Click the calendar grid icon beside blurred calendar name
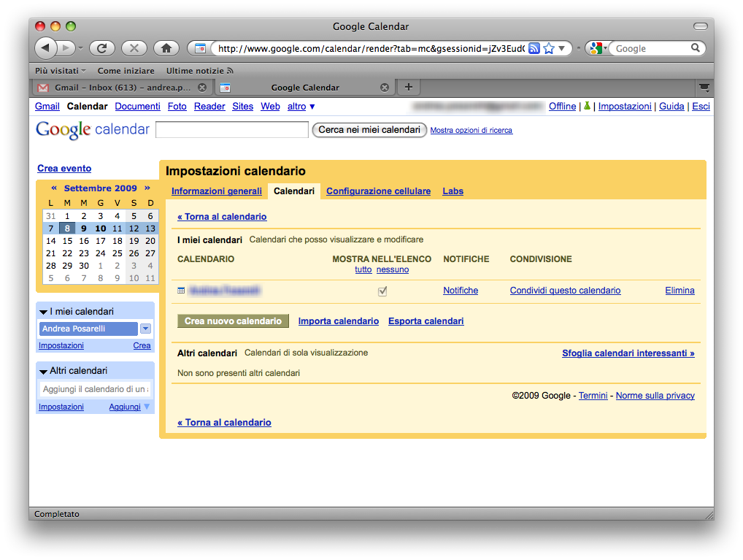This screenshot has height=560, width=743. [x=181, y=291]
